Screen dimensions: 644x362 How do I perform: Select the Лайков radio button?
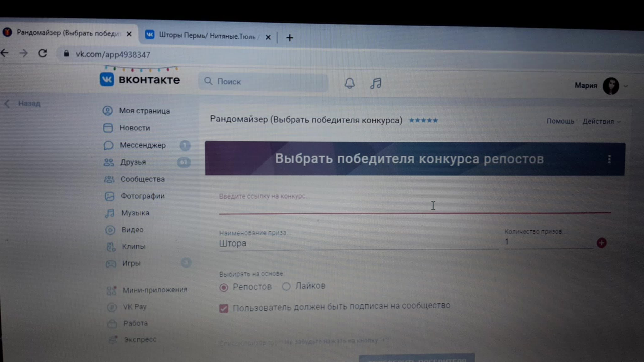pos(286,286)
